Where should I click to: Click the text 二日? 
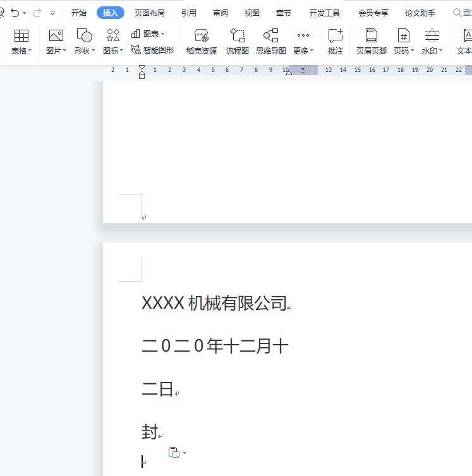click(x=157, y=389)
